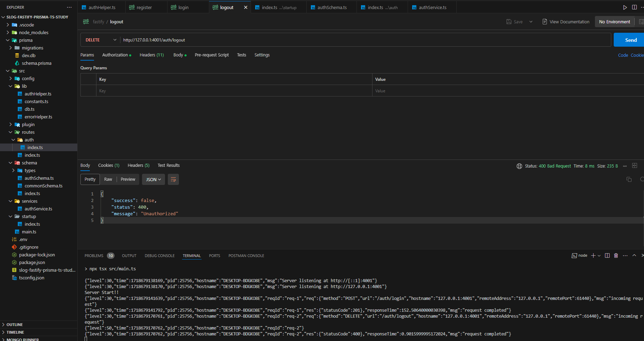
Task: Expand the TIMELINE section
Action: (x=15, y=332)
